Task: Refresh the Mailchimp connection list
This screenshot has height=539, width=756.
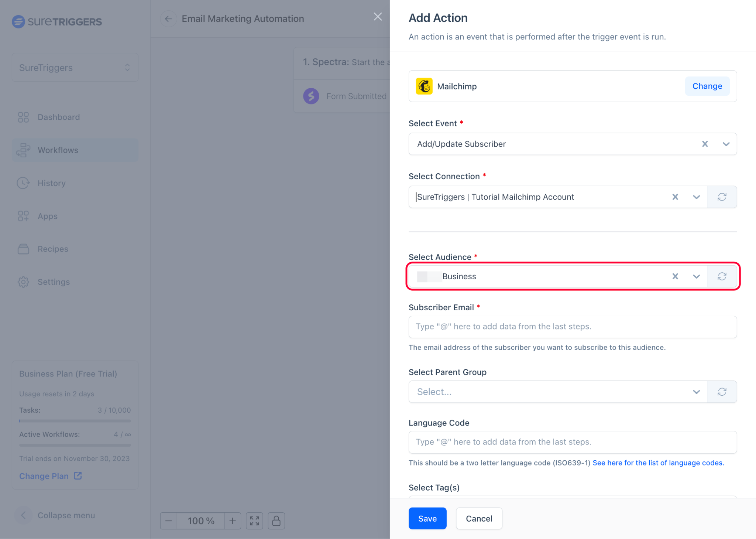Action: [x=722, y=197]
